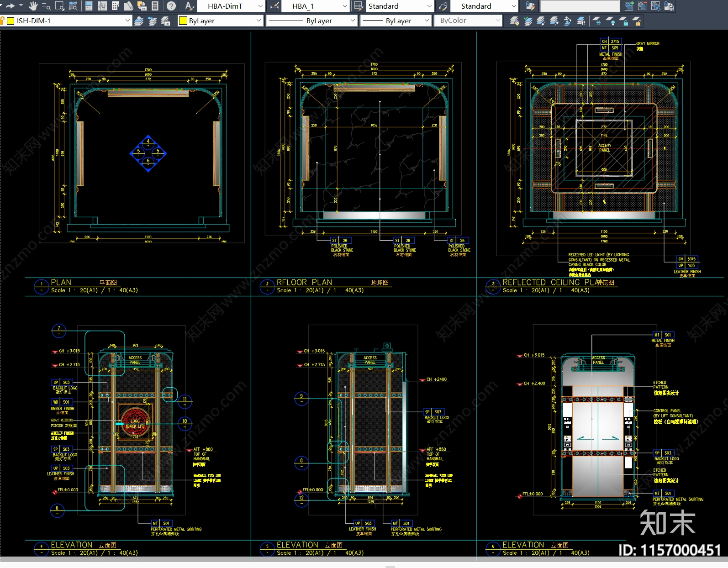
Task: Open the Markup Set Manager icon
Action: pyautogui.click(x=142, y=6)
